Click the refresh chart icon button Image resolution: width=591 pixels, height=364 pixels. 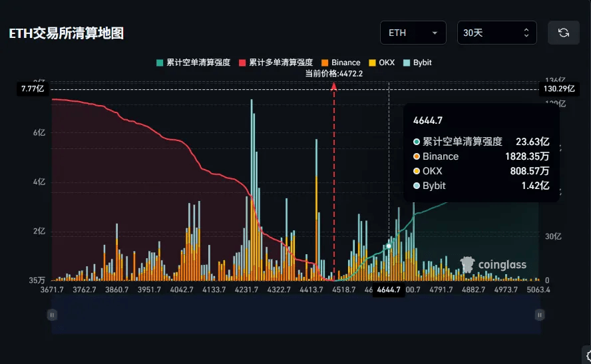pyautogui.click(x=564, y=33)
